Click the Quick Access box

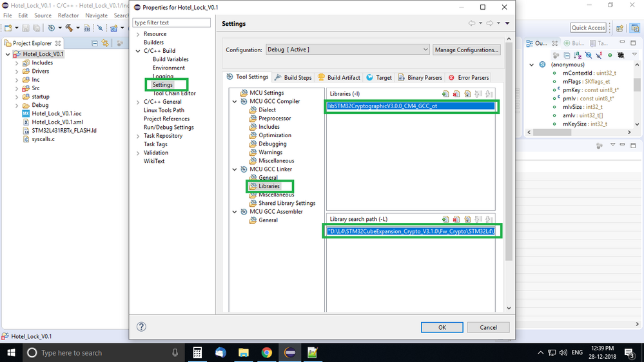coord(588,28)
